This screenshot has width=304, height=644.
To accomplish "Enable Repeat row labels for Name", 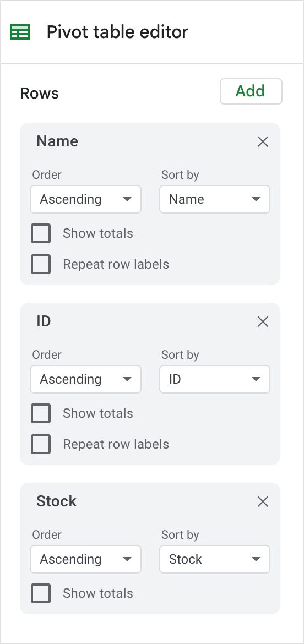I will (x=41, y=264).
